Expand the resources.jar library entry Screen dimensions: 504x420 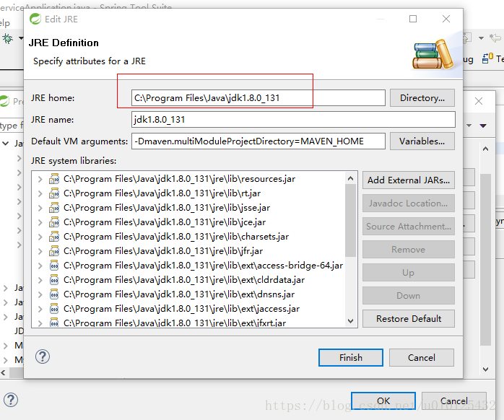point(40,179)
